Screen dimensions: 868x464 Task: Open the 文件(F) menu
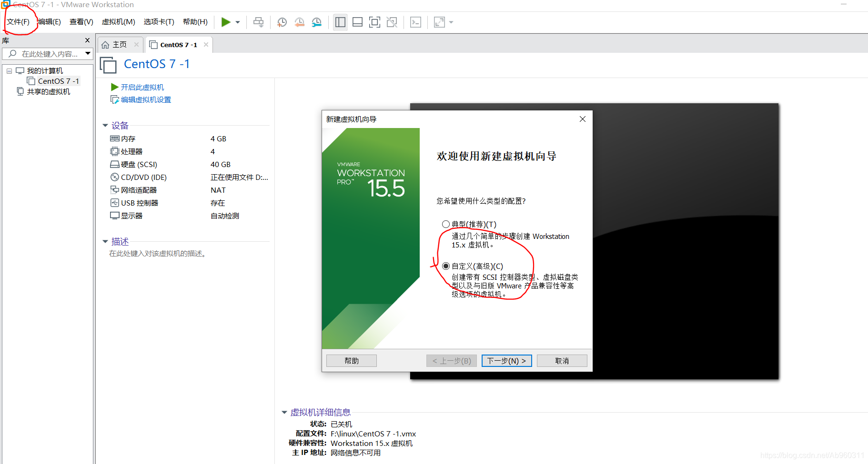[x=18, y=22]
